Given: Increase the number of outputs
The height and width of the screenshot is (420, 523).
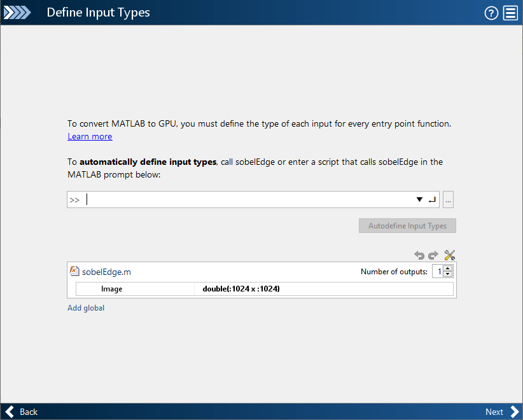Looking at the screenshot, I should [x=448, y=269].
